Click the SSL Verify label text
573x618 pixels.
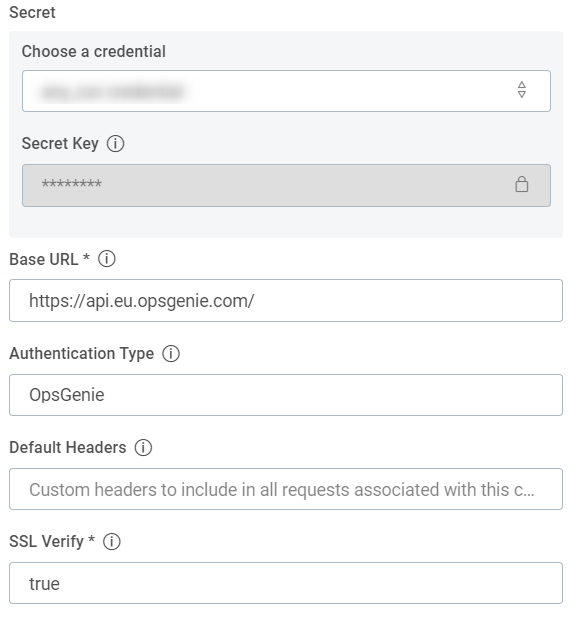(47, 542)
